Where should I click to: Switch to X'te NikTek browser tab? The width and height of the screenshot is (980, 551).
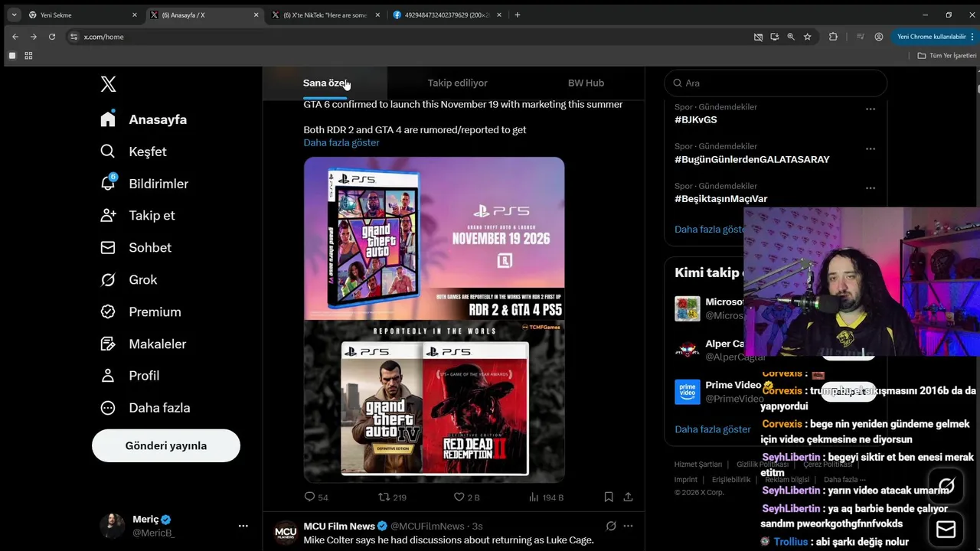pyautogui.click(x=325, y=15)
